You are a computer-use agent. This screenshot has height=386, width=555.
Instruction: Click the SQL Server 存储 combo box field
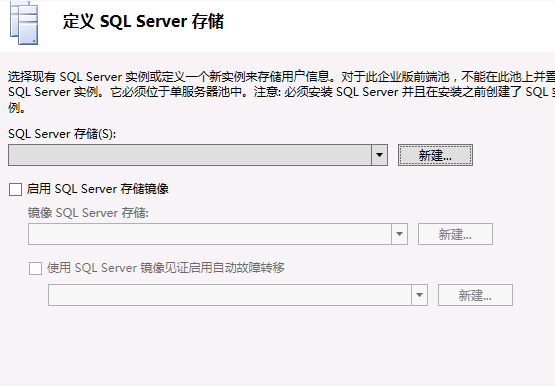(198, 155)
